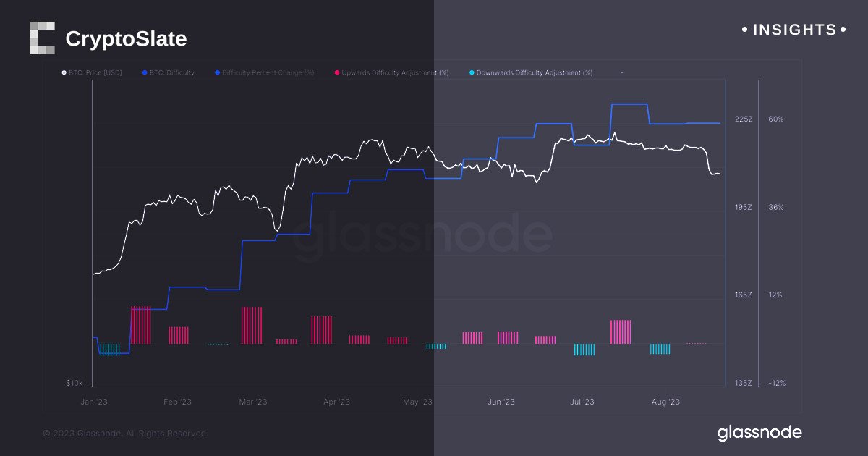
Task: Click the BTC: Difficulty legend dot
Action: [145, 73]
